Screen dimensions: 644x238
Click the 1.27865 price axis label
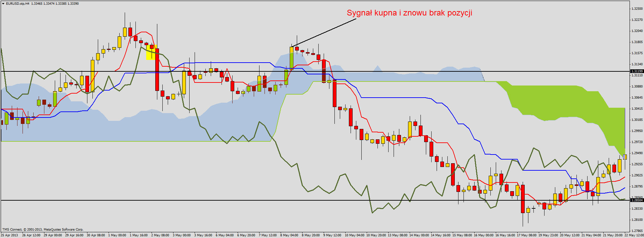coord(637,231)
